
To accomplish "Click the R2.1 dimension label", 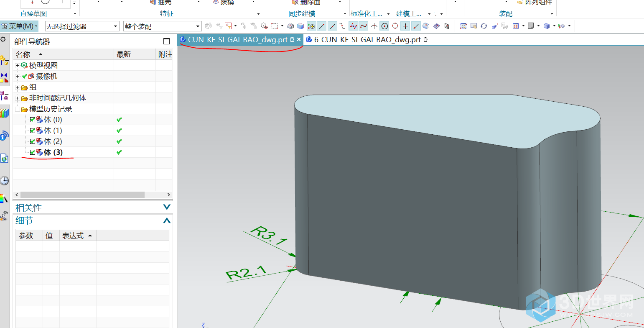I will (247, 272).
